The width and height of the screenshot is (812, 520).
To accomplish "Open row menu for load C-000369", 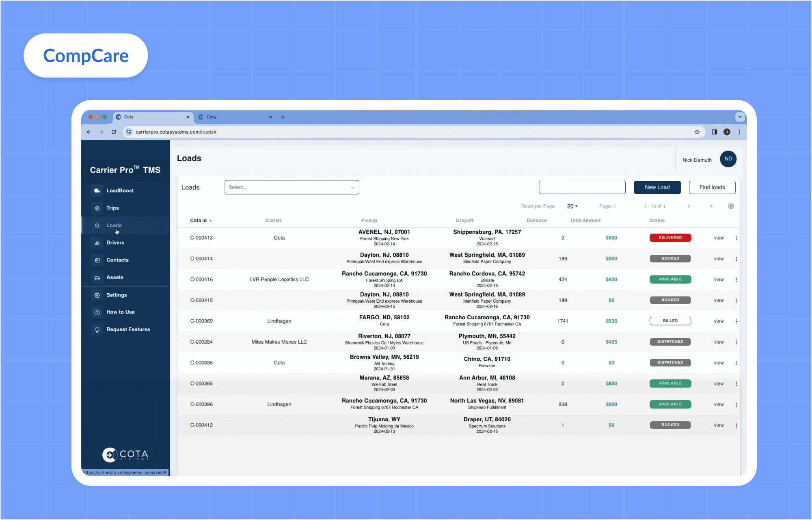I will [736, 321].
